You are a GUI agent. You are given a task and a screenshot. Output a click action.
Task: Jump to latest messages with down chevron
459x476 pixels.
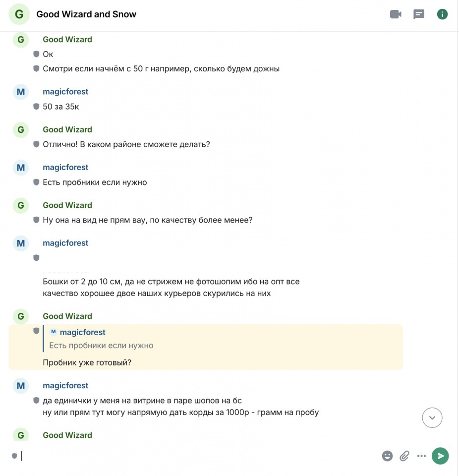point(432,417)
